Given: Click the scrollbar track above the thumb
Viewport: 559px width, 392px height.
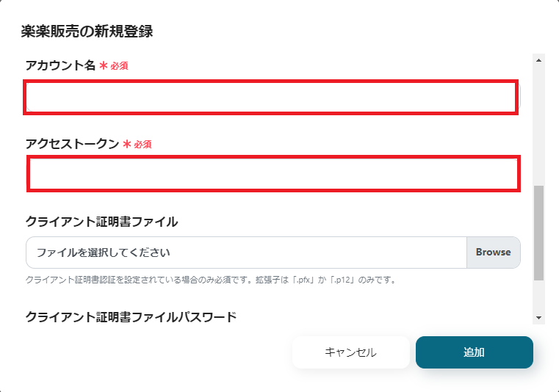Looking at the screenshot, I should click(539, 125).
